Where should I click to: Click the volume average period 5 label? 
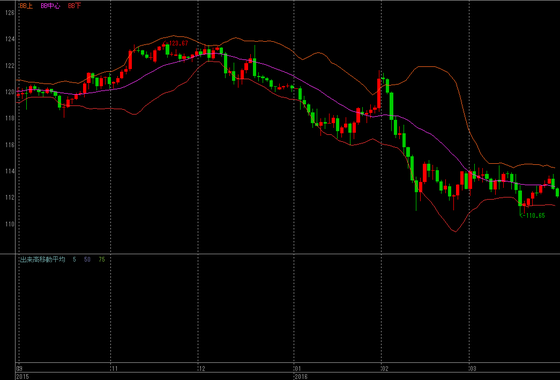tap(74, 260)
